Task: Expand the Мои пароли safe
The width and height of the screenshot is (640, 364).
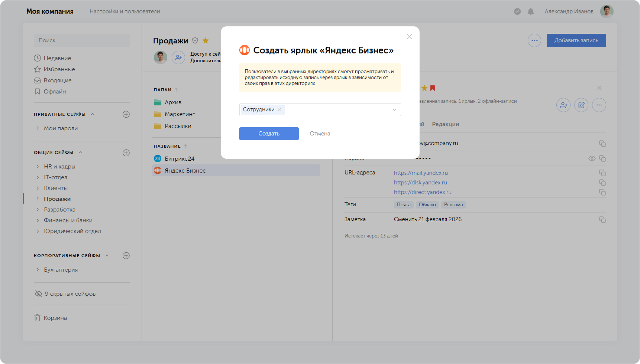Action: point(38,128)
